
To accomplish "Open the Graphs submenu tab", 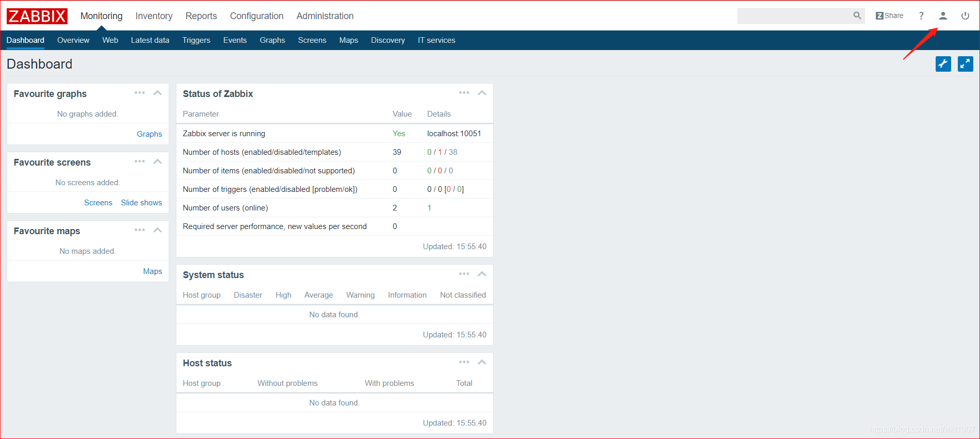I will pyautogui.click(x=272, y=40).
